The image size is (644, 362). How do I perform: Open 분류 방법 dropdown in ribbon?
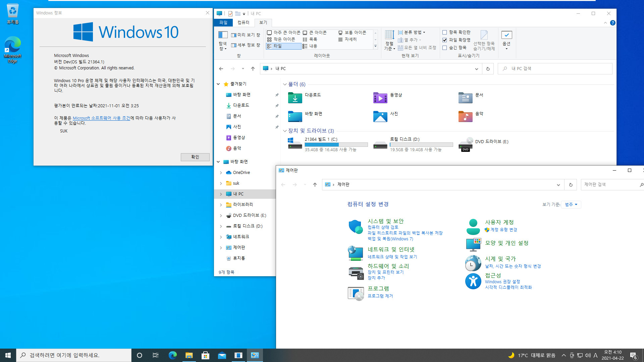tap(412, 32)
